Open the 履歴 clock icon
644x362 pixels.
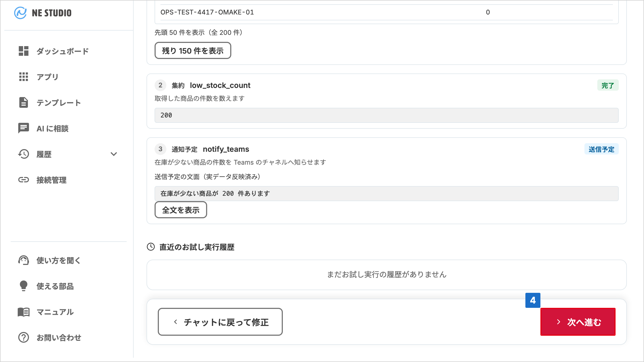pyautogui.click(x=24, y=154)
